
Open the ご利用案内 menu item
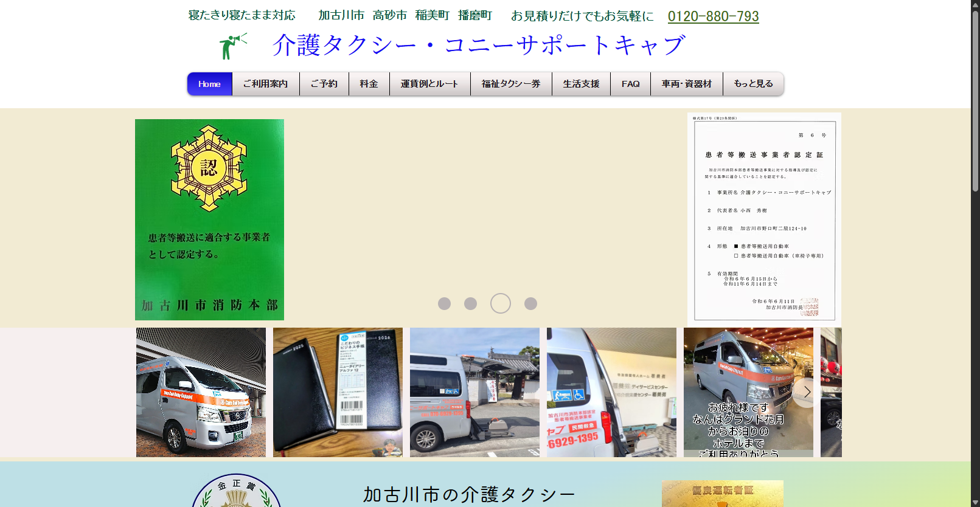pyautogui.click(x=265, y=84)
